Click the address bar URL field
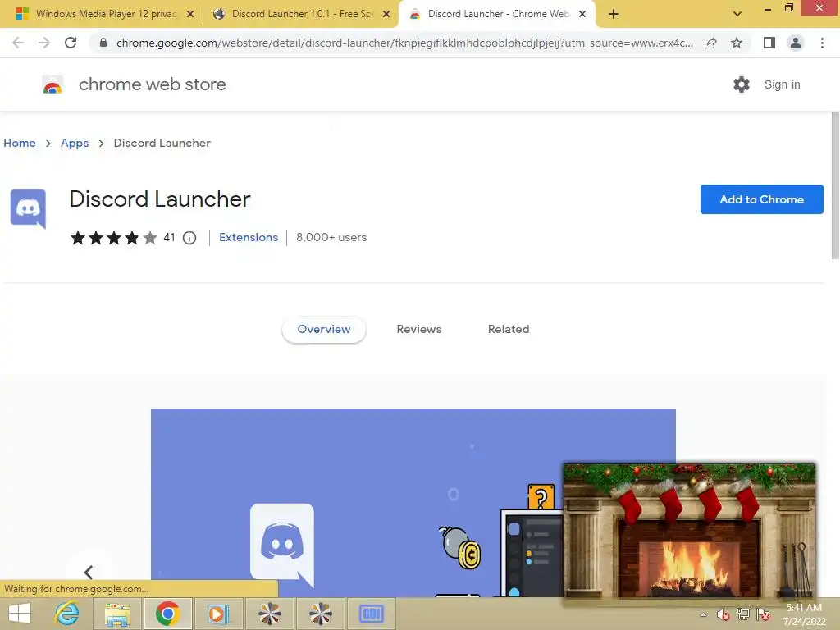This screenshot has width=840, height=630. tap(404, 43)
